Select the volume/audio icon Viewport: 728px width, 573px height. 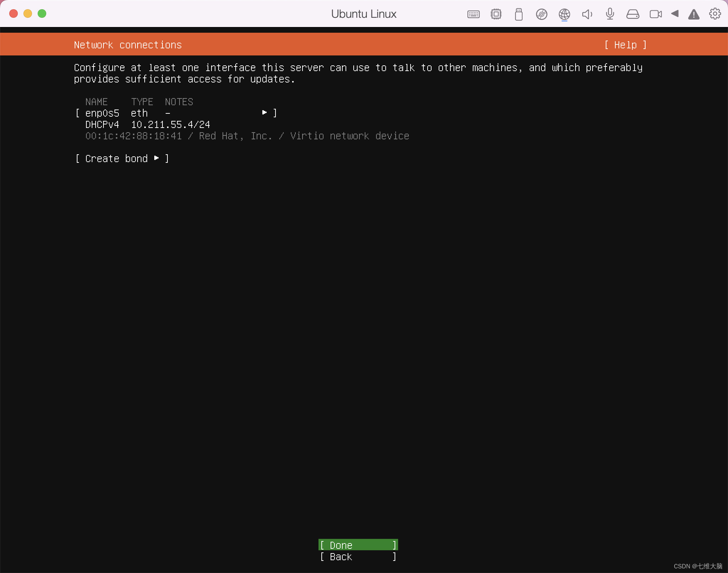[587, 14]
